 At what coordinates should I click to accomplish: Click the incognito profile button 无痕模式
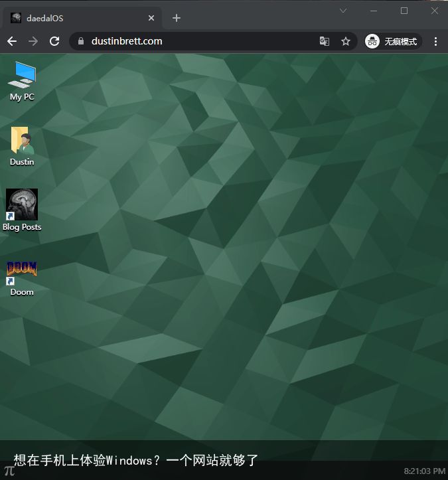click(393, 41)
